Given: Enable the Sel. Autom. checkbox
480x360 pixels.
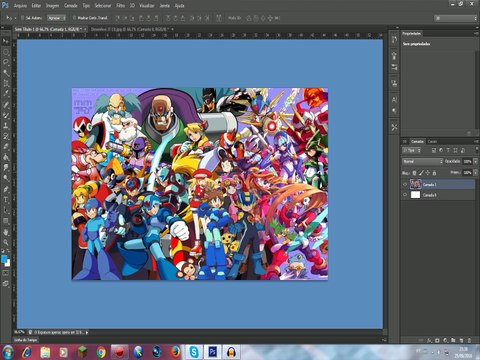Looking at the screenshot, I should point(23,18).
